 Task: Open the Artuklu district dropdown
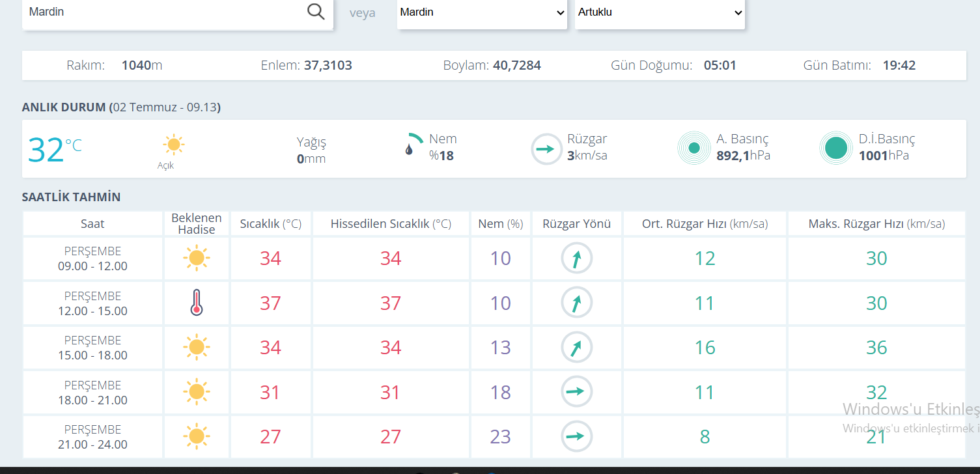click(x=660, y=12)
